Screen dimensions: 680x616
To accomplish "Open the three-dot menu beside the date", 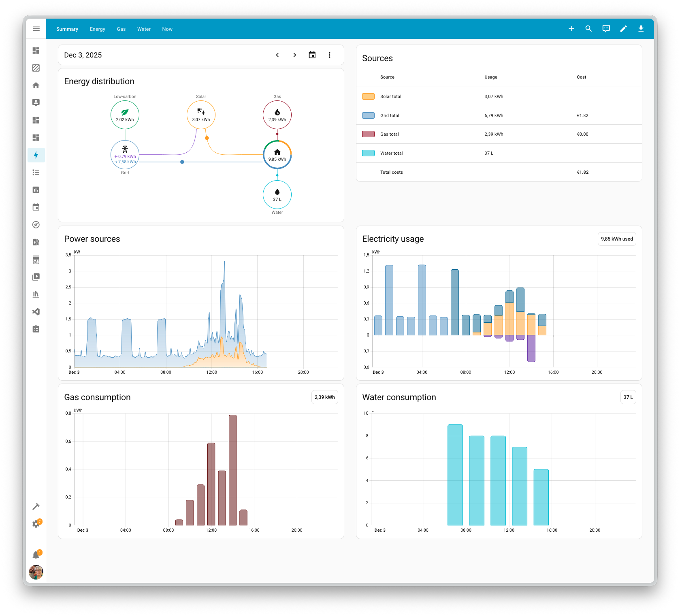I will 330,55.
